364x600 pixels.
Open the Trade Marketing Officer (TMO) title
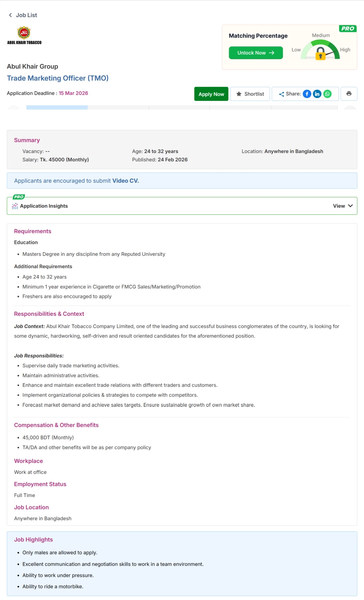(58, 78)
